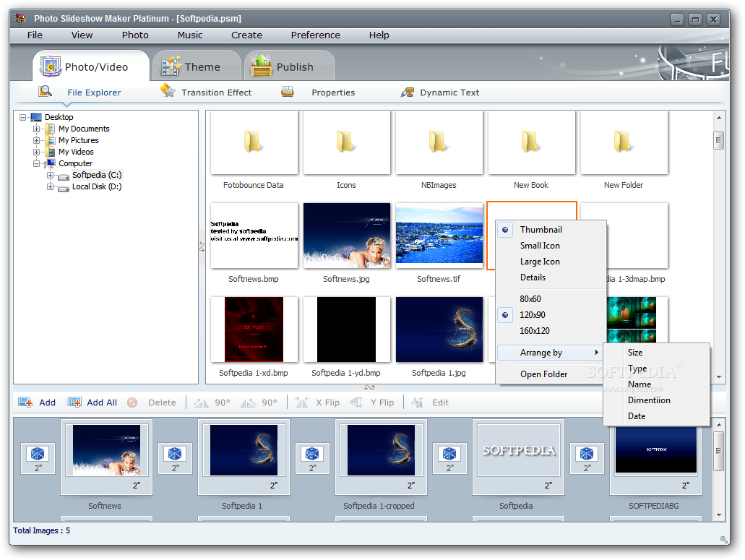Open the Music menu
Screen dimensions: 745x560
(190, 35)
